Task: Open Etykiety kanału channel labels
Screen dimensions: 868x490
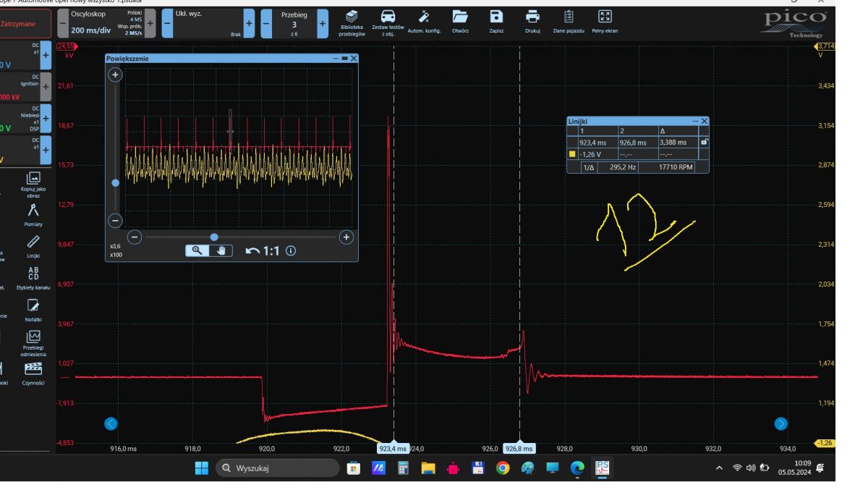Action: click(x=33, y=278)
